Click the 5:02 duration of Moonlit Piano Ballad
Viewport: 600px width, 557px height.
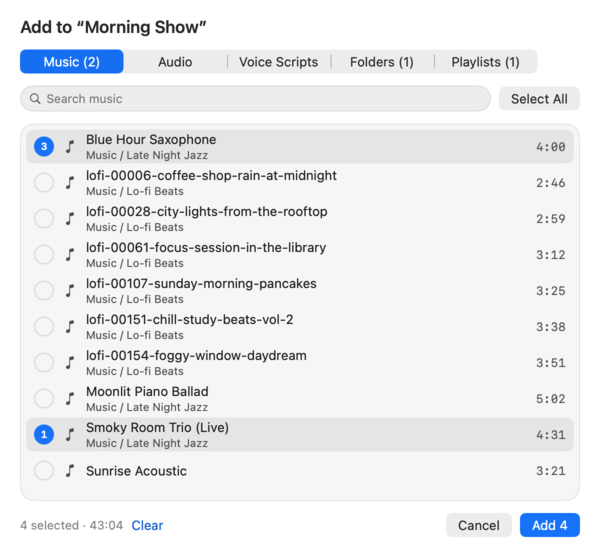[x=550, y=398]
